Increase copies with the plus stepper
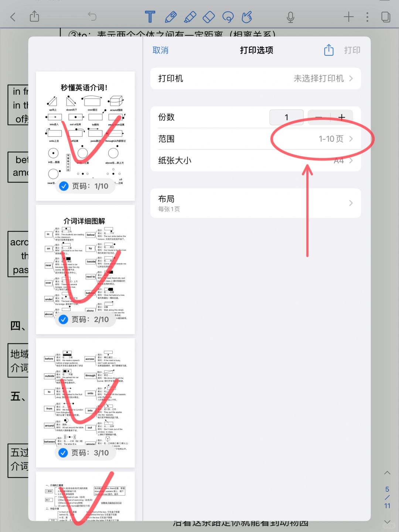This screenshot has height=532, width=399. click(x=342, y=117)
